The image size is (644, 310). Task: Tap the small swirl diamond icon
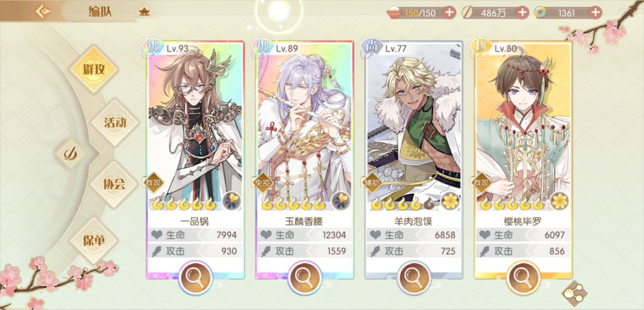click(70, 154)
